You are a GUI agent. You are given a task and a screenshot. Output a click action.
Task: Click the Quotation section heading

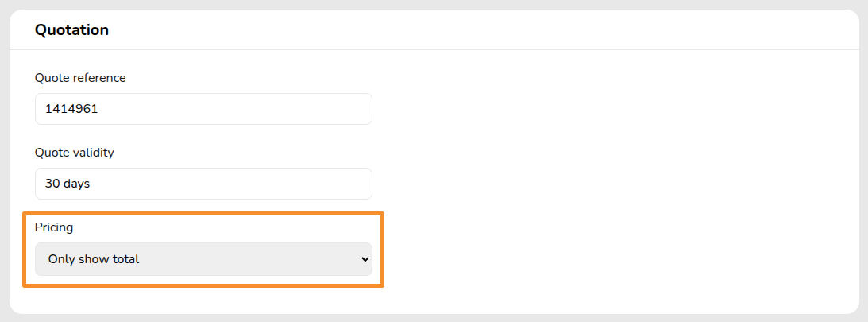(71, 30)
